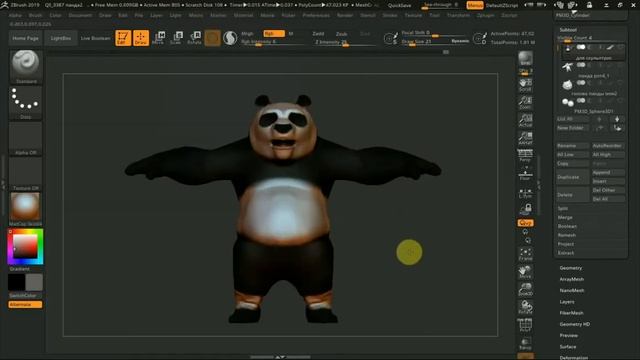Pick color in the color square

[x=25, y=247]
